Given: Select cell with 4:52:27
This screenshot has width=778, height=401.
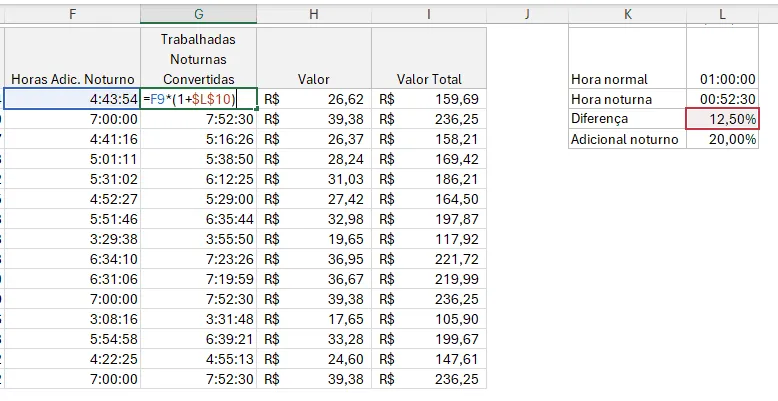Looking at the screenshot, I should [x=72, y=199].
